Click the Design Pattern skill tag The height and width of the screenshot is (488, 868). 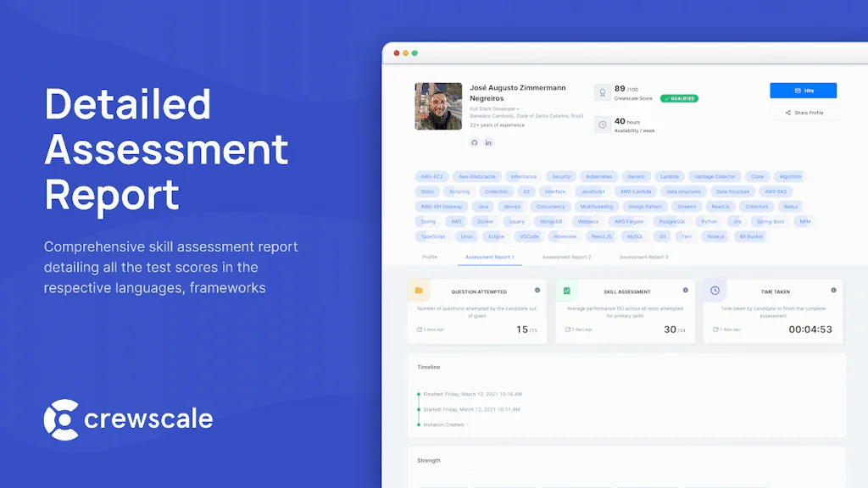click(x=645, y=207)
